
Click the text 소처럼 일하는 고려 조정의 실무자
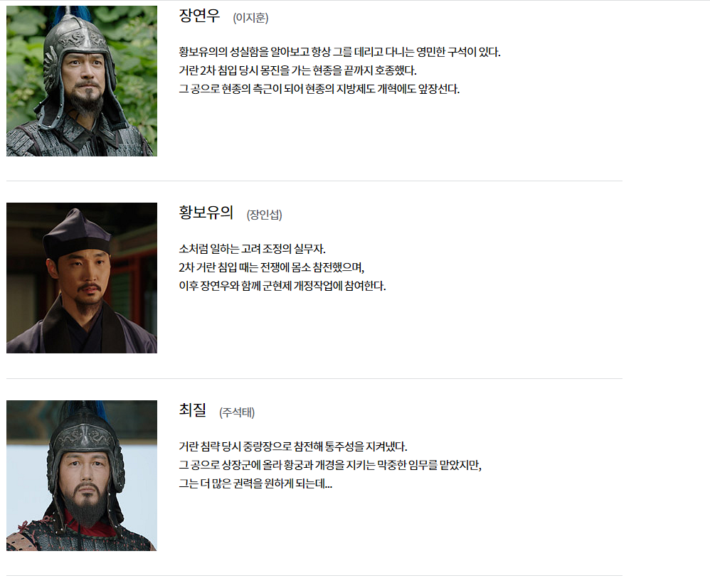253,249
